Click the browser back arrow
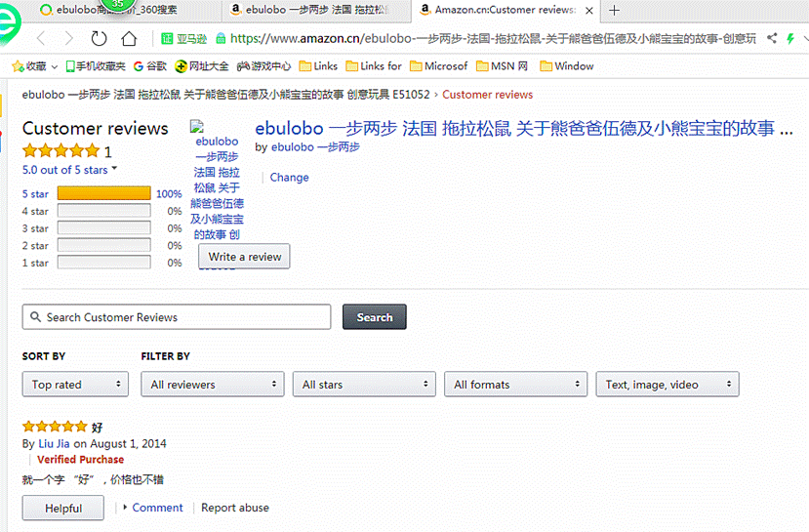The height and width of the screenshot is (532, 809). point(41,38)
